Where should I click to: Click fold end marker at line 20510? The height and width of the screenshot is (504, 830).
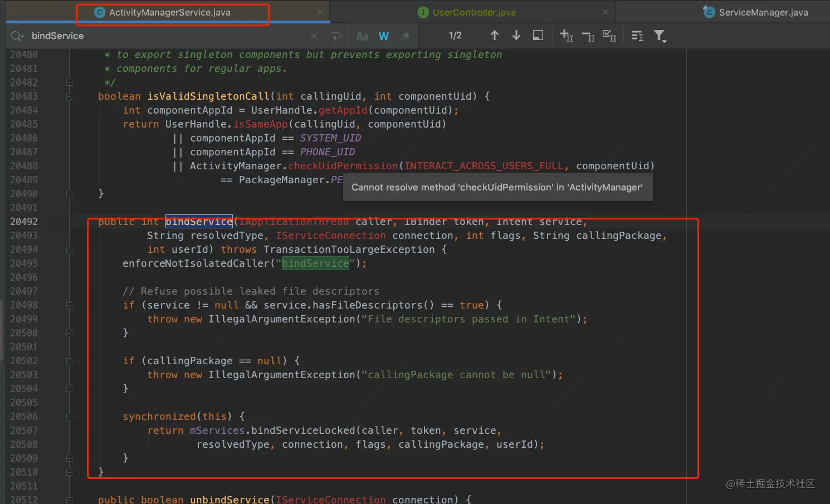click(x=69, y=472)
